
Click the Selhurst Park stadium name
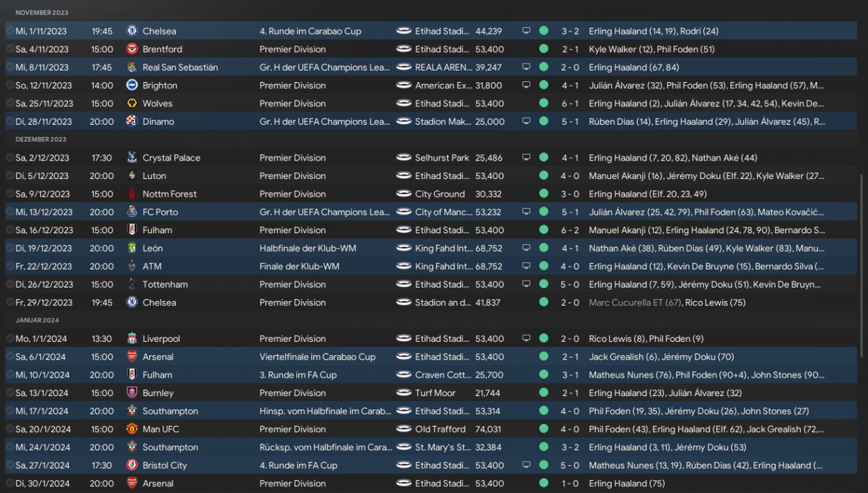(442, 158)
